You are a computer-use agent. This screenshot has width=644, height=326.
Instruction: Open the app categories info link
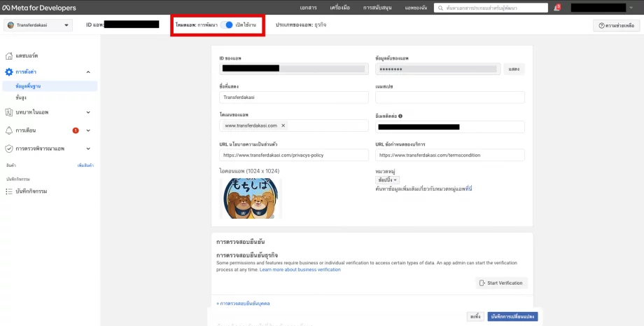pos(470,189)
